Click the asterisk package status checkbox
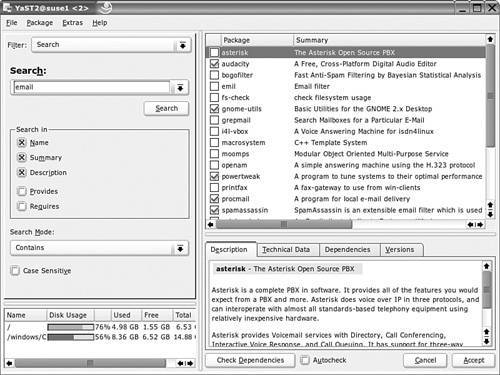 [x=214, y=52]
